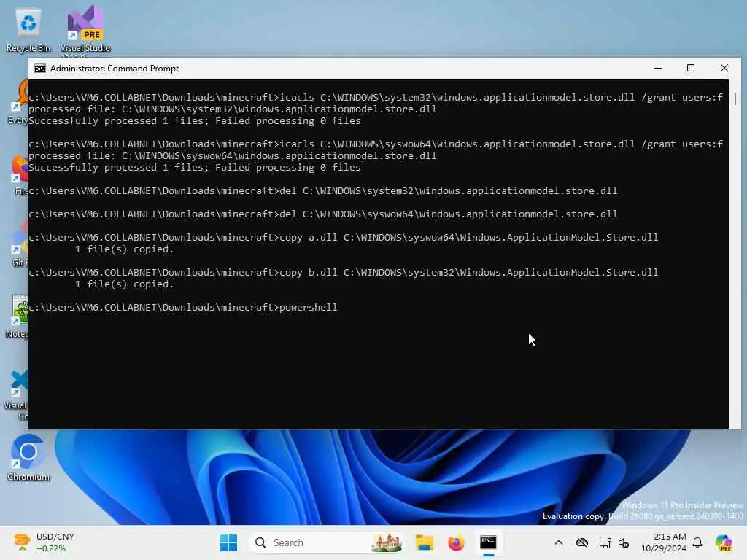747x560 pixels.
Task: Open File Explorer from the taskbar
Action: tap(424, 542)
